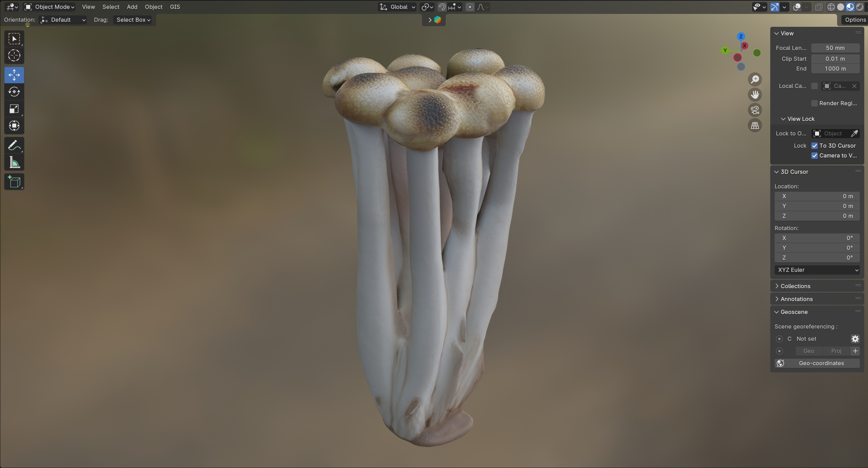The height and width of the screenshot is (468, 868).
Task: Click the Transform tool icon
Action: 14,126
